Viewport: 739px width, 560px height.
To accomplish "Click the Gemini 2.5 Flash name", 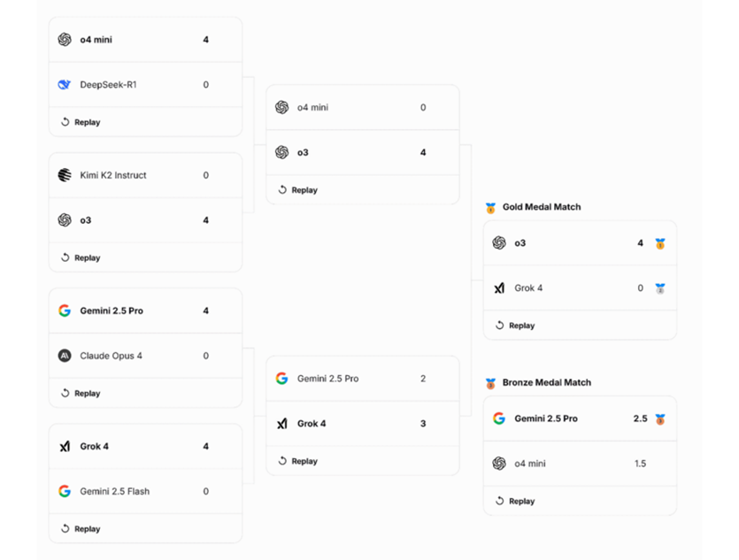I will [x=114, y=491].
